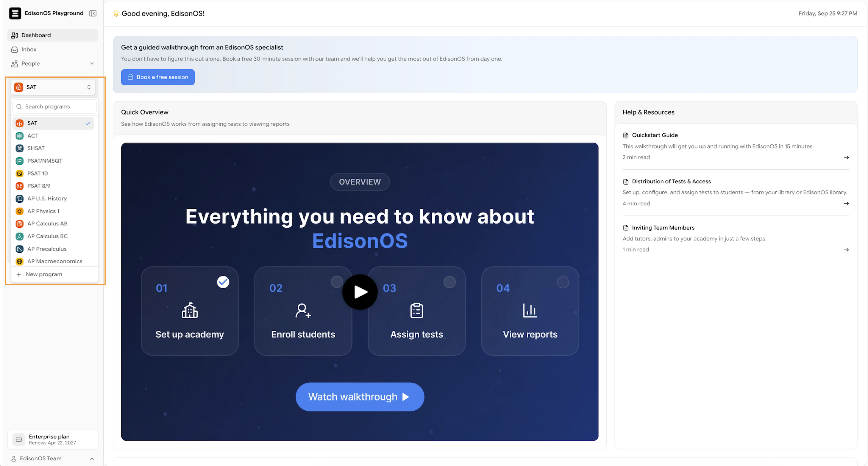Click the View reports step card
Screen dimensions: 868x466
coord(530,311)
